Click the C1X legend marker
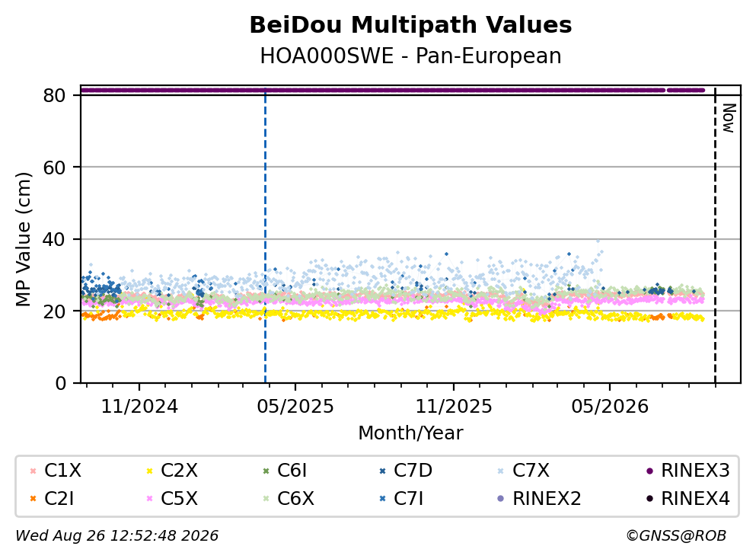Image resolution: width=756 pixels, height=559 pixels. coord(33,471)
